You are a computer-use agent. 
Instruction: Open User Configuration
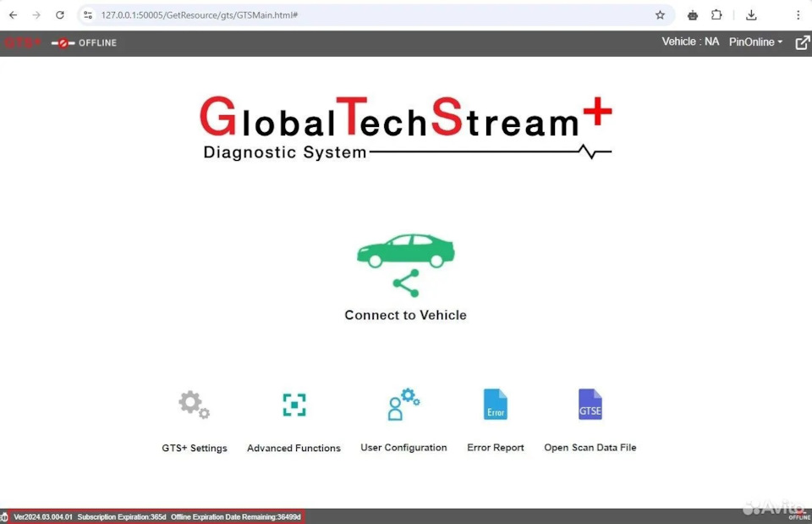pos(403,415)
